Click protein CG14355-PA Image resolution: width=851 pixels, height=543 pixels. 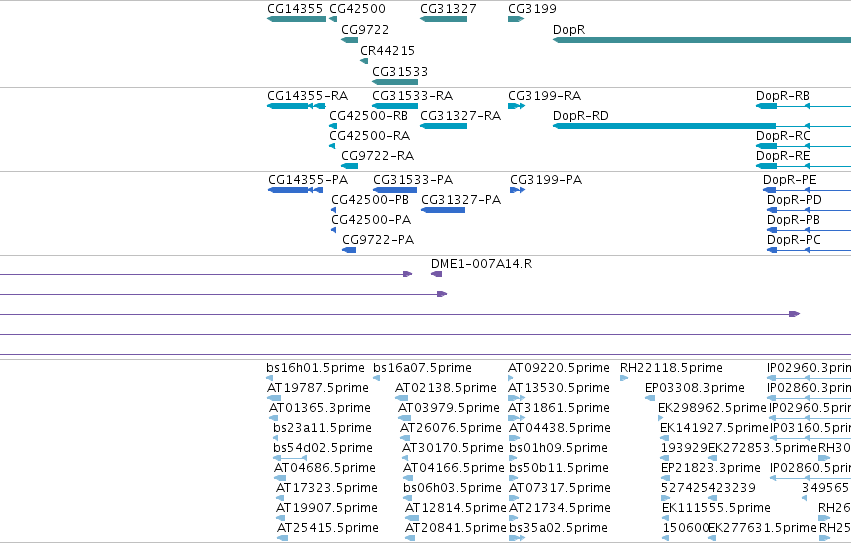(296, 190)
